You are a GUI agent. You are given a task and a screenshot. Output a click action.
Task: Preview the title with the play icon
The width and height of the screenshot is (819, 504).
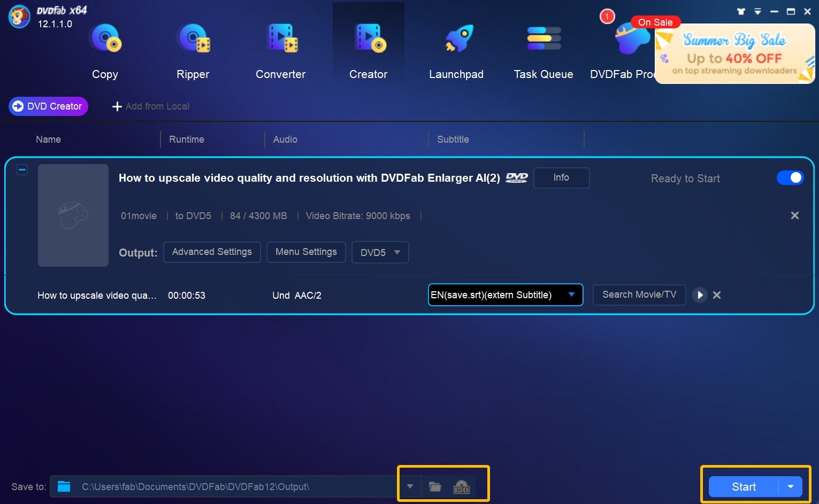click(700, 295)
